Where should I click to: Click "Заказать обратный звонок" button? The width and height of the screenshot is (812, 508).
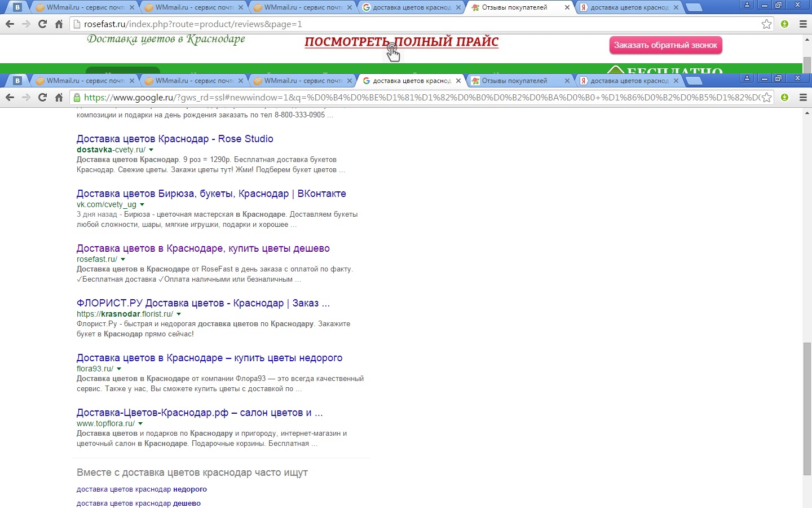click(665, 45)
